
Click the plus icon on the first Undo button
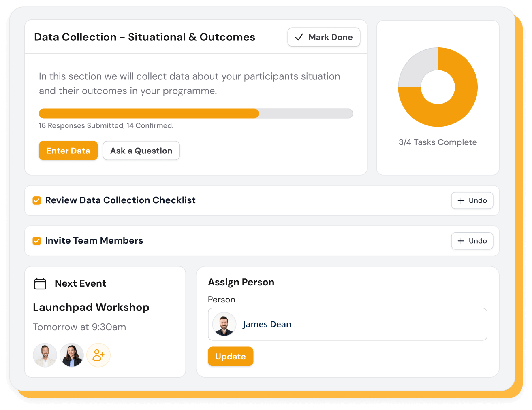click(x=461, y=200)
